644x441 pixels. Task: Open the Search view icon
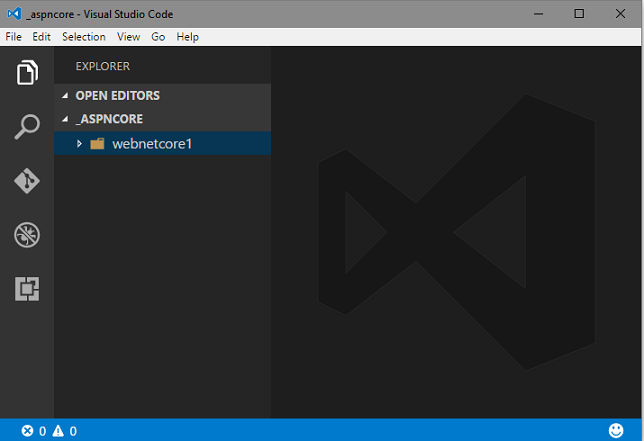(27, 127)
